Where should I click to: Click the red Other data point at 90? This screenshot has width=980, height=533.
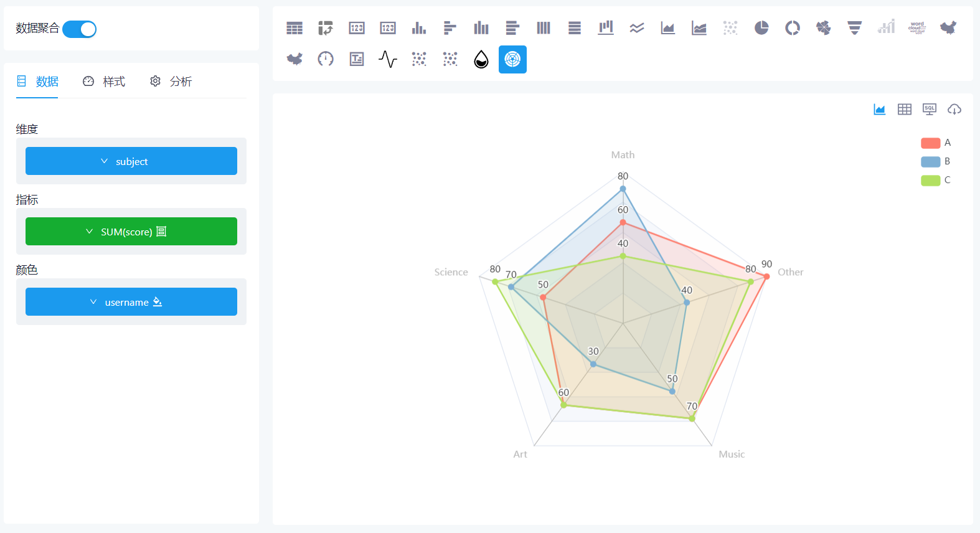point(766,276)
